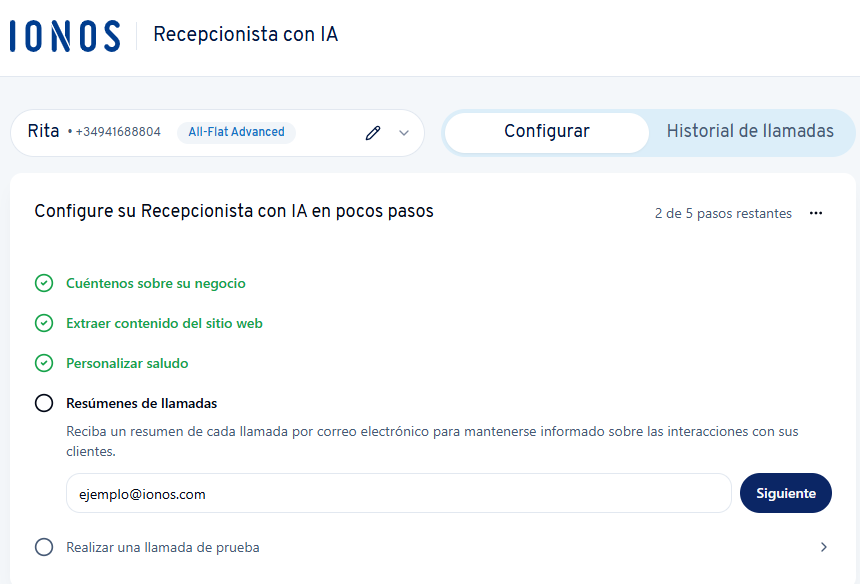Expand the Rita assistant dropdown arrow
Viewport: 860px width, 584px height.
click(x=403, y=132)
